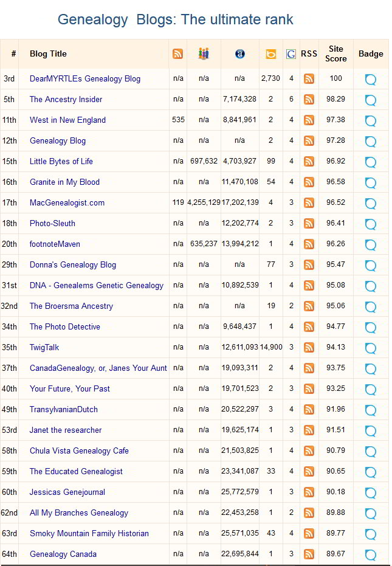The height and width of the screenshot is (566, 392).
Task: Open RSS feed icon for Genealogy Canada
Action: click(309, 554)
